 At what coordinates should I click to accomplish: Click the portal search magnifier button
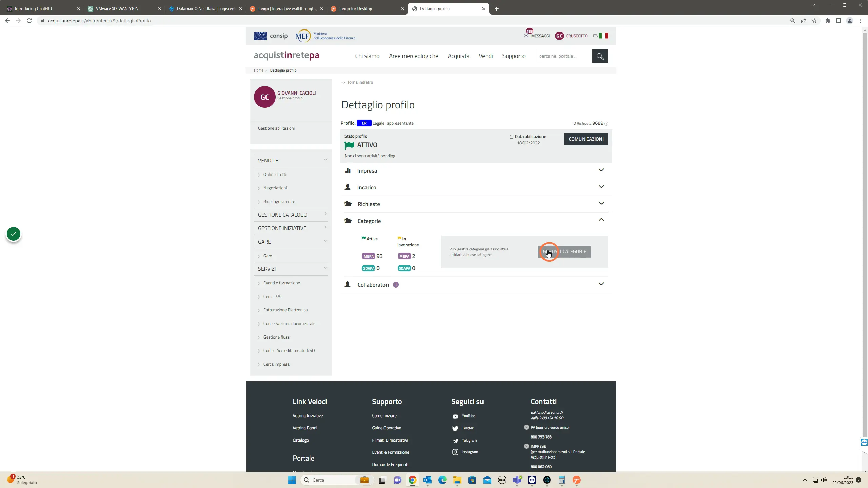600,56
